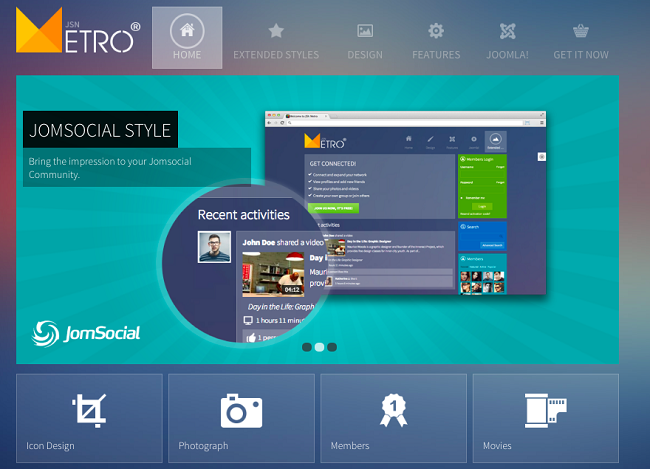The height and width of the screenshot is (469, 650).
Task: Click the Features gear icon
Action: pos(436,31)
